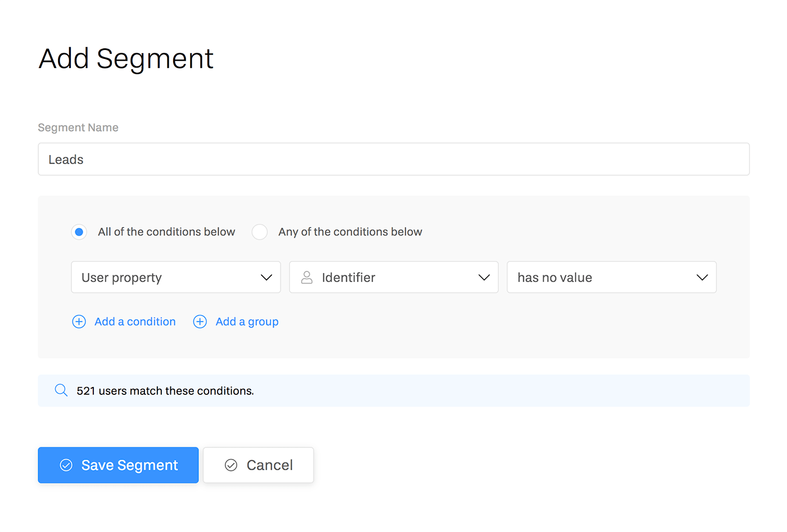Click the circled check icon on Cancel
The image size is (787, 532).
pos(231,465)
